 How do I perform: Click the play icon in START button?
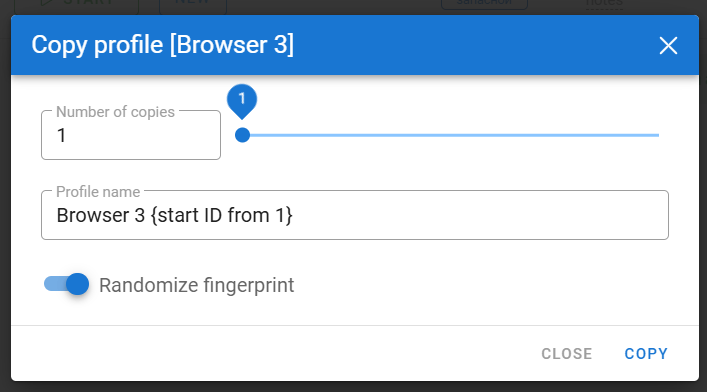click(46, 3)
